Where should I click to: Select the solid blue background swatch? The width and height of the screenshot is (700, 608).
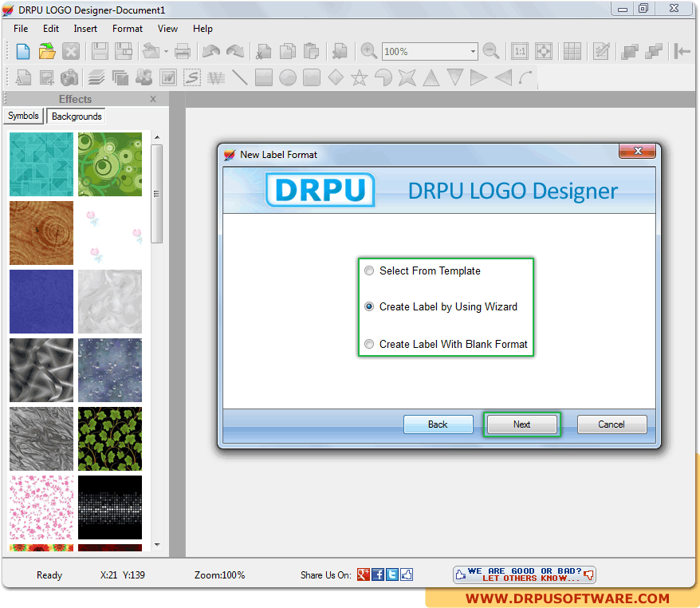pos(41,302)
